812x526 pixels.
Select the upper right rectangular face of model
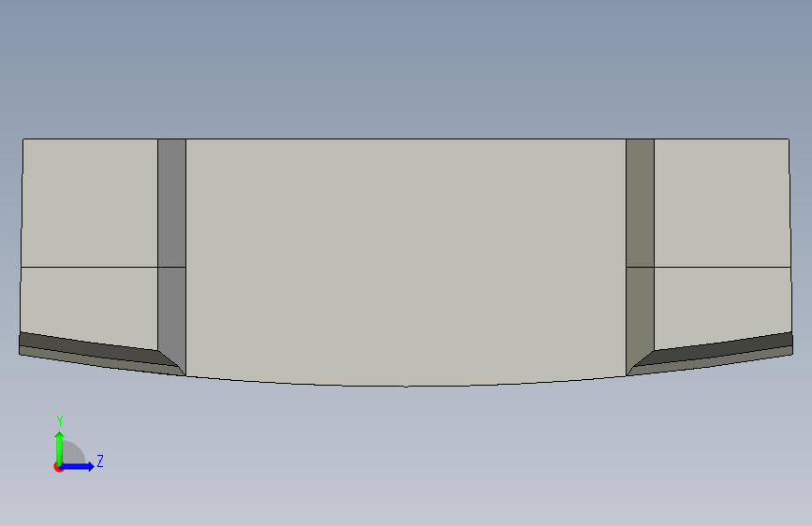tap(722, 203)
